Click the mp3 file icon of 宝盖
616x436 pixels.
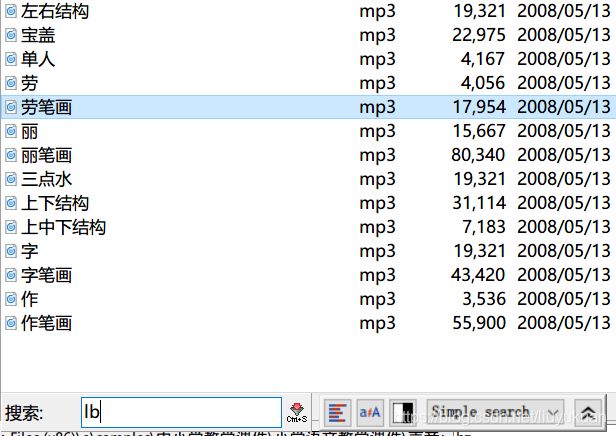(11, 35)
